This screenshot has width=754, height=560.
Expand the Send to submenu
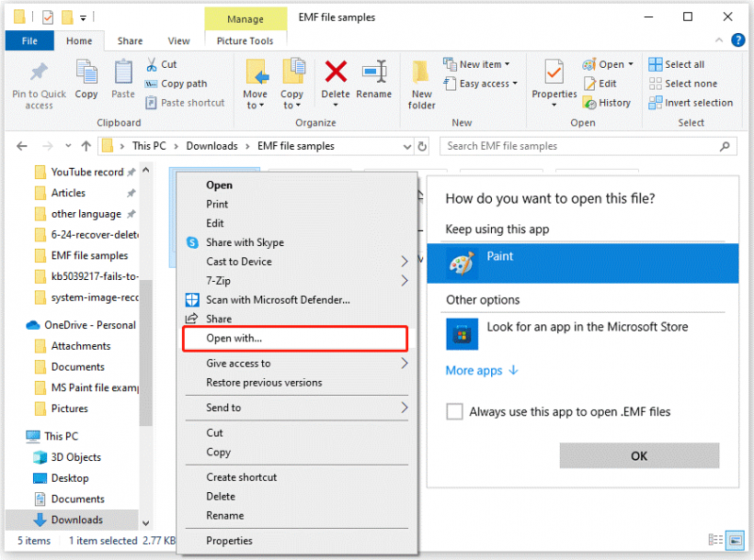click(x=296, y=407)
